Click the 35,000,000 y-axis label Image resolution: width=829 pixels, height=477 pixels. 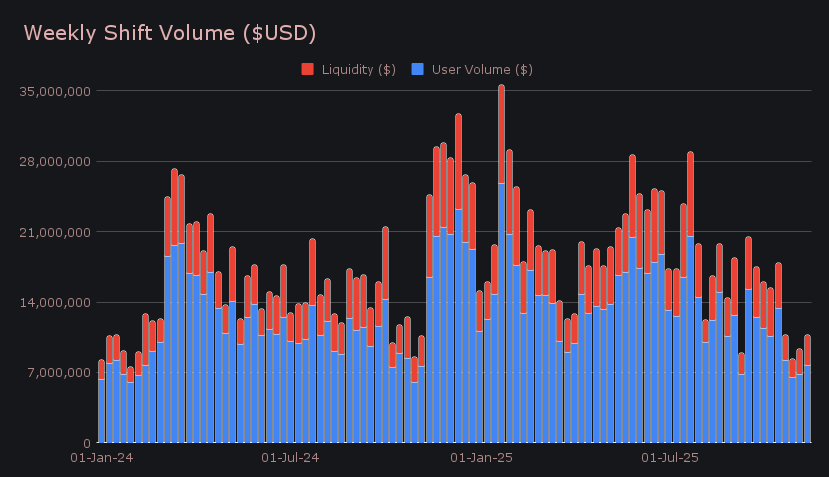pyautogui.click(x=55, y=91)
